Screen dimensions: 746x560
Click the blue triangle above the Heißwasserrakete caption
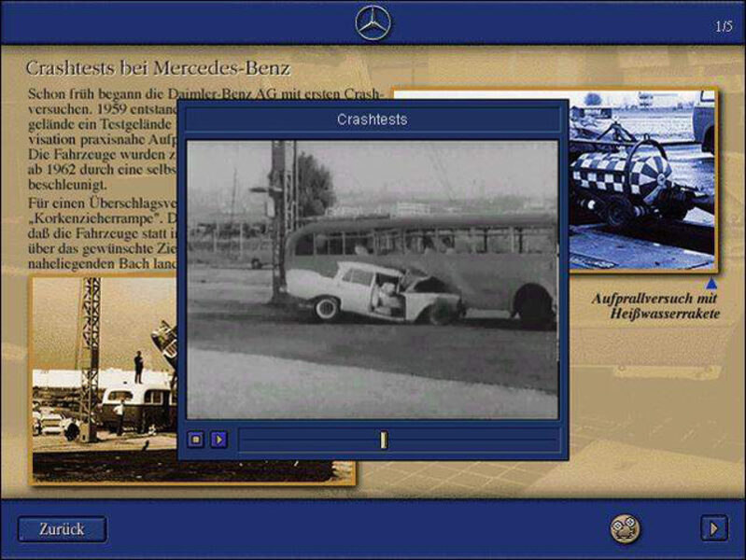point(711,284)
